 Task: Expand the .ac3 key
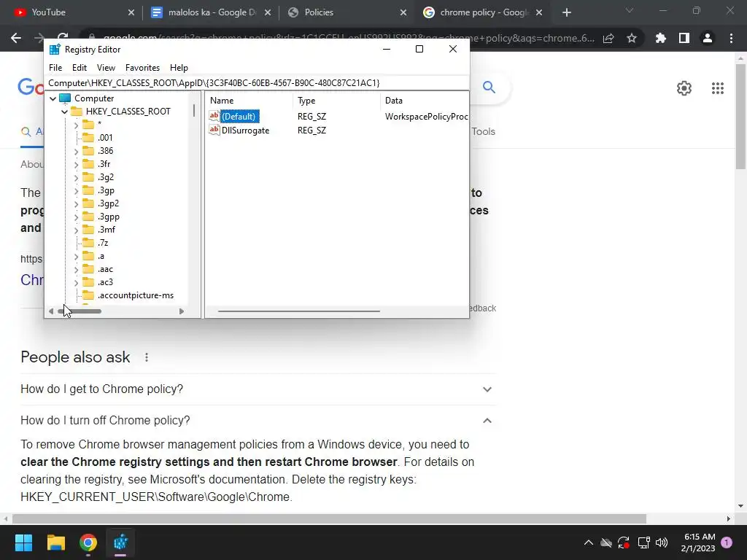(x=76, y=283)
